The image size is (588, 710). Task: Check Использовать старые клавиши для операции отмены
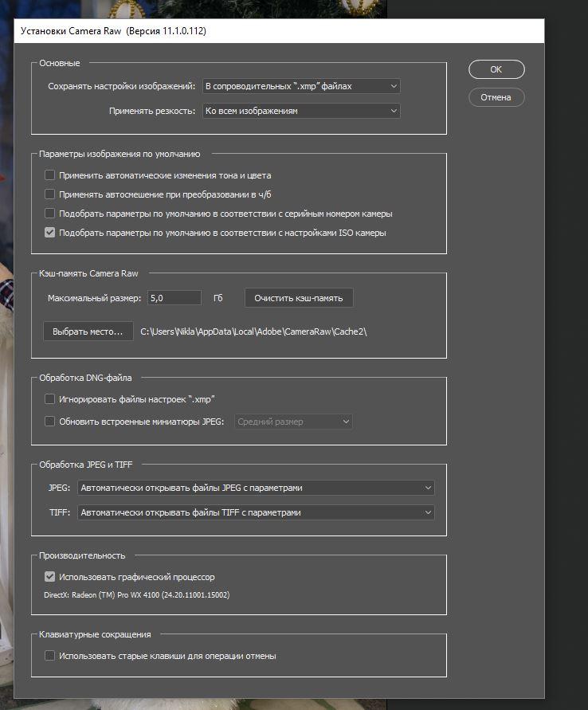coord(49,656)
